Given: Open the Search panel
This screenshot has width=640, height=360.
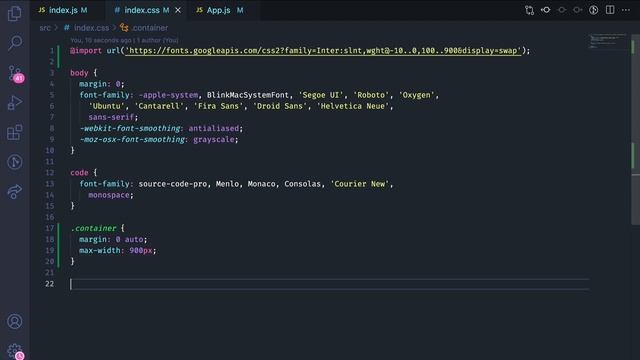Looking at the screenshot, I should point(15,42).
